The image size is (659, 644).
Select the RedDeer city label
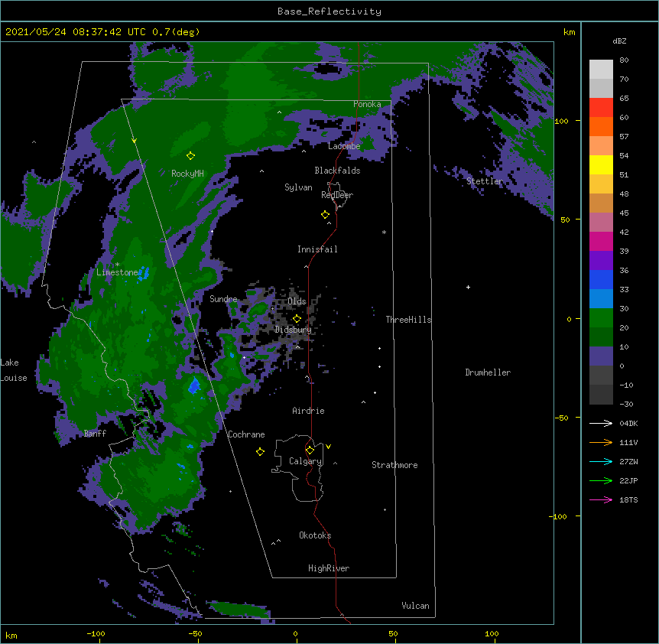pyautogui.click(x=337, y=195)
